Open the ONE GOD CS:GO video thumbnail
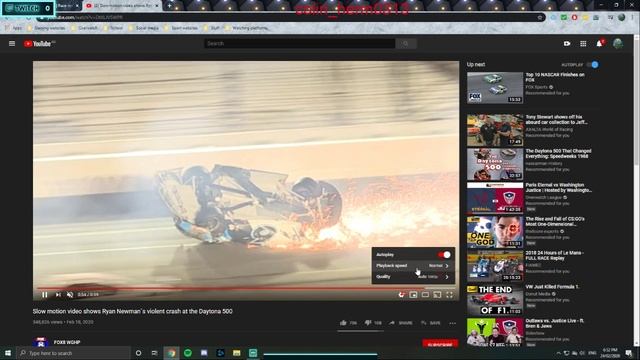Image resolution: width=640 pixels, height=360 pixels. click(495, 232)
